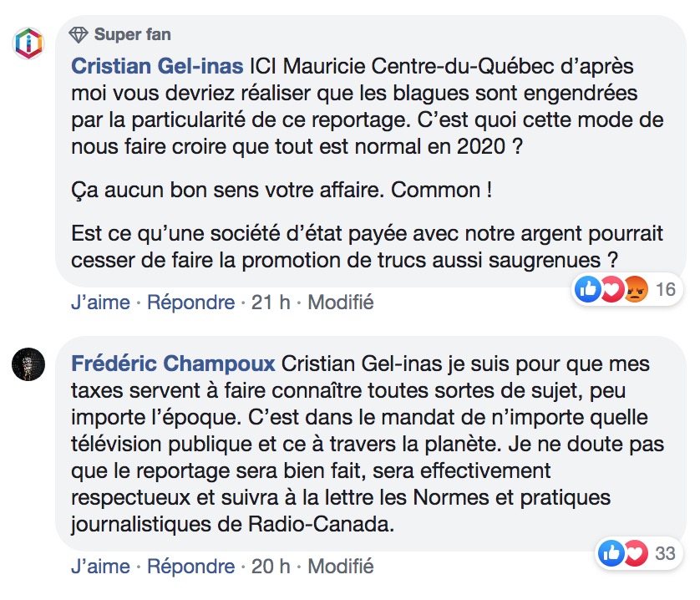This screenshot has height=600, width=700.
Task: Open the 21 h timestamp link
Action: tap(271, 302)
